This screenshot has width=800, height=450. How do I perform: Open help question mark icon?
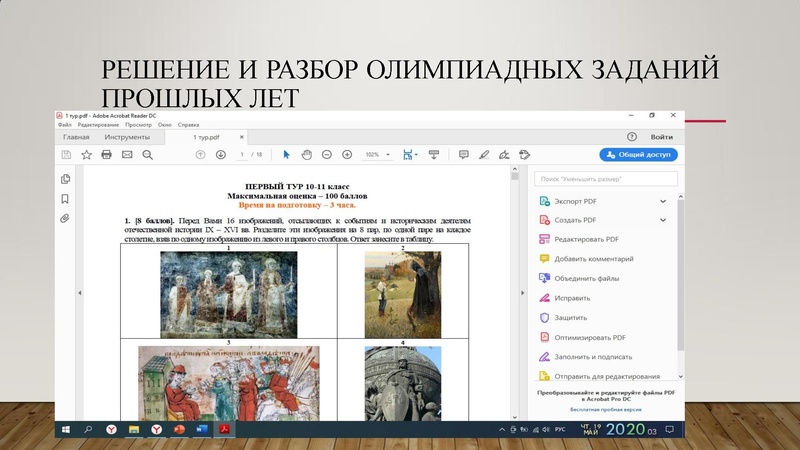(x=632, y=137)
